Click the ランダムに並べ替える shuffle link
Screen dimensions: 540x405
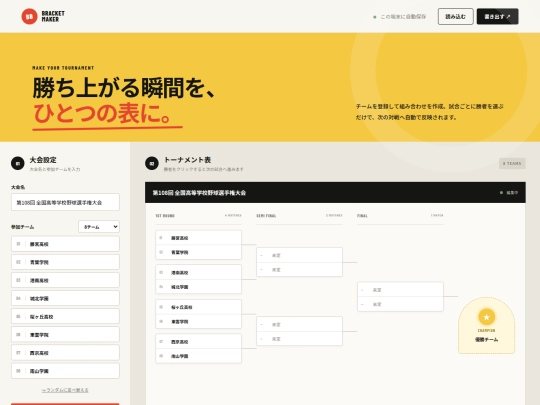coord(65,390)
